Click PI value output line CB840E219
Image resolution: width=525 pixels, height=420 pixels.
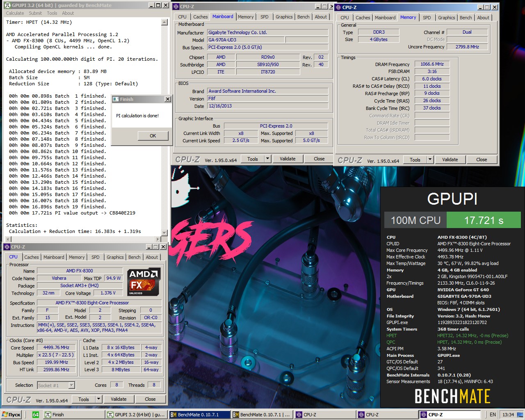[72, 213]
